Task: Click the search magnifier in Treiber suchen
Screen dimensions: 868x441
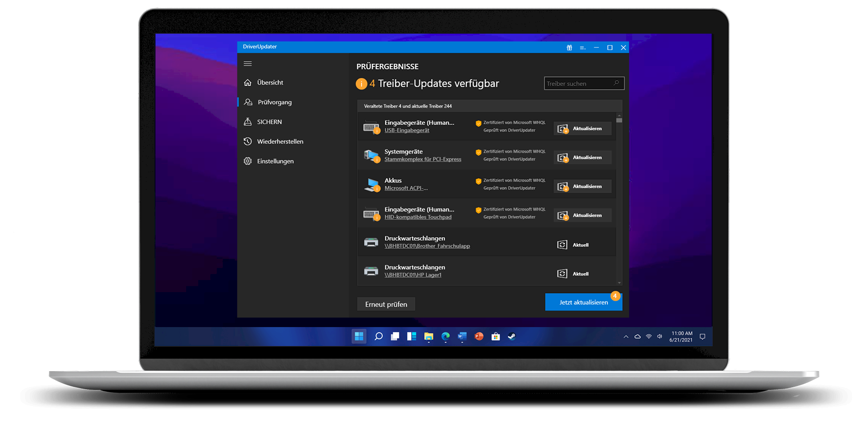Action: (616, 83)
